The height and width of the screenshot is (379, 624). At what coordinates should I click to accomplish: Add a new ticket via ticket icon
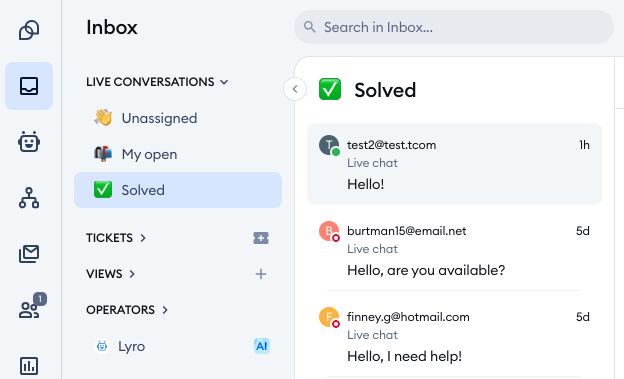click(x=261, y=238)
